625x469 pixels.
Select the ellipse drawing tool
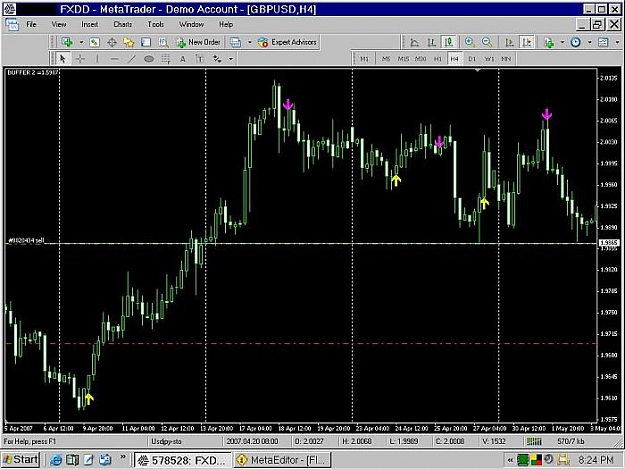149,59
